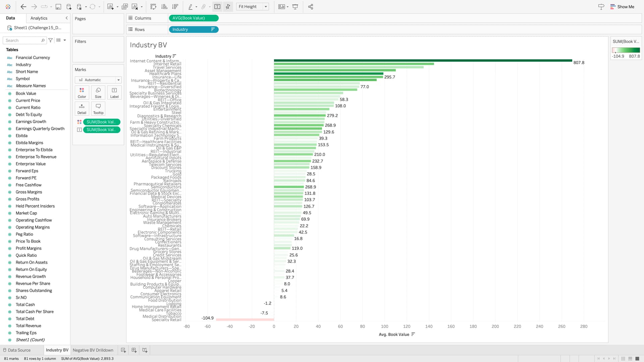Screen dimensions: 644x362
Task: Switch to the Analytics tab
Action: [x=39, y=18]
